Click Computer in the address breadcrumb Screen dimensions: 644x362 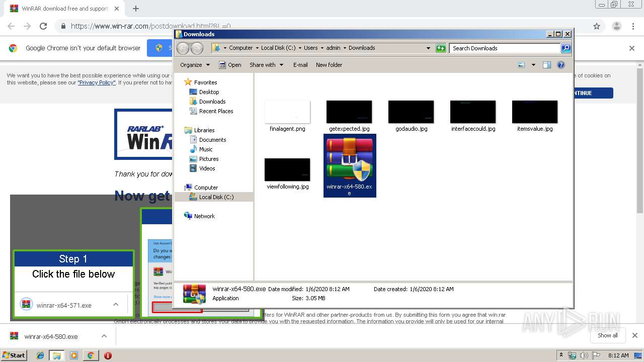(240, 48)
